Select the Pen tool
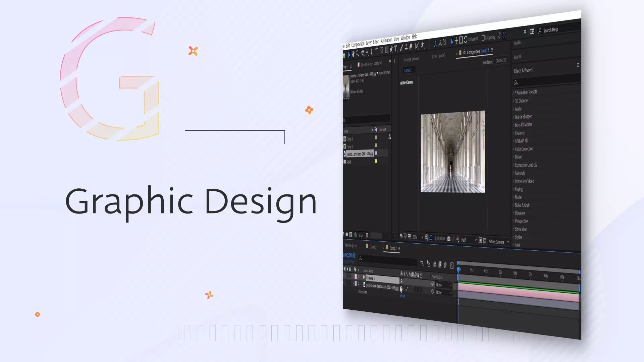Screen dimensions: 644x362 pyautogui.click(x=391, y=49)
